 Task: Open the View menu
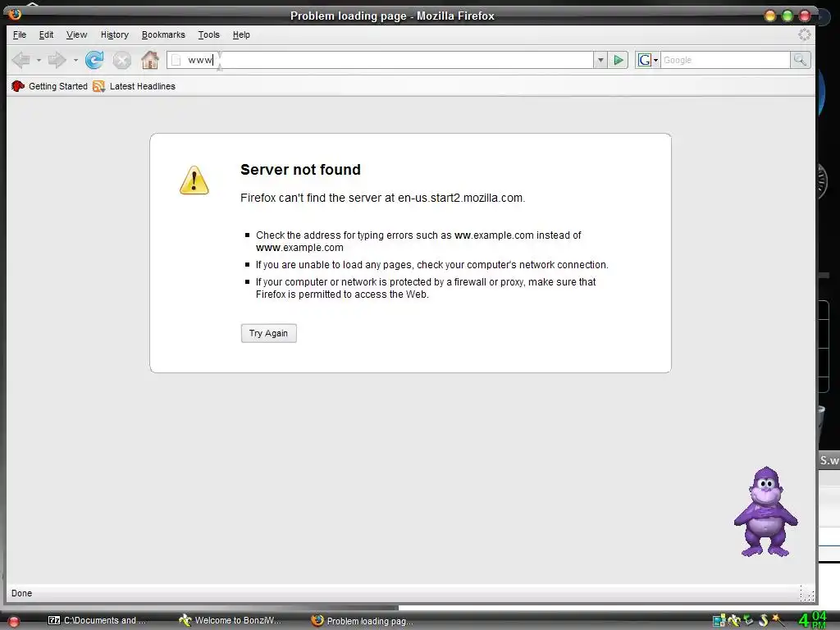pyautogui.click(x=76, y=34)
